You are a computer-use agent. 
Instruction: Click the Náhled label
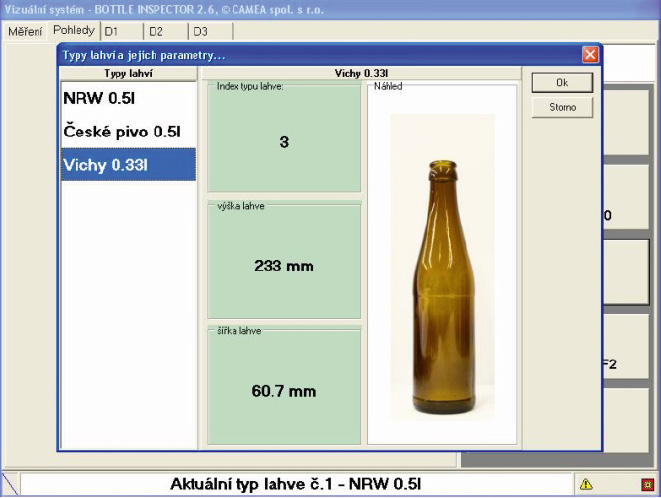tap(388, 86)
